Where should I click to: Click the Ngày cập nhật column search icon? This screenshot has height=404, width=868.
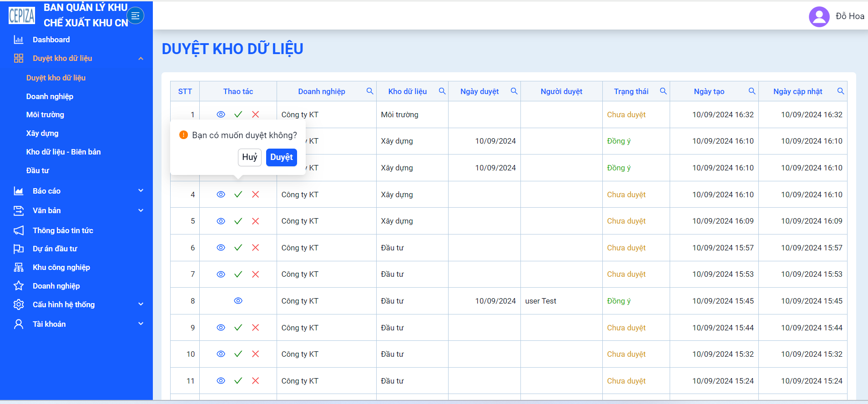point(841,91)
